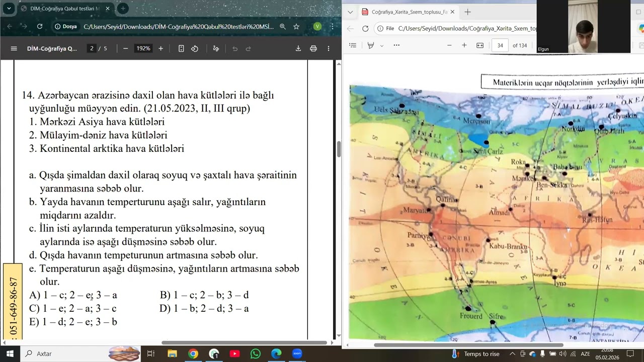Expand highlight color options dropdown in Edge
Screen dimensions: 644x362
[x=382, y=45]
